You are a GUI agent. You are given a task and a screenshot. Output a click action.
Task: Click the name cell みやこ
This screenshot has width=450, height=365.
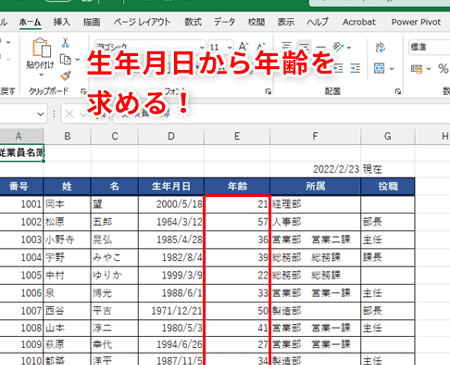click(114, 257)
